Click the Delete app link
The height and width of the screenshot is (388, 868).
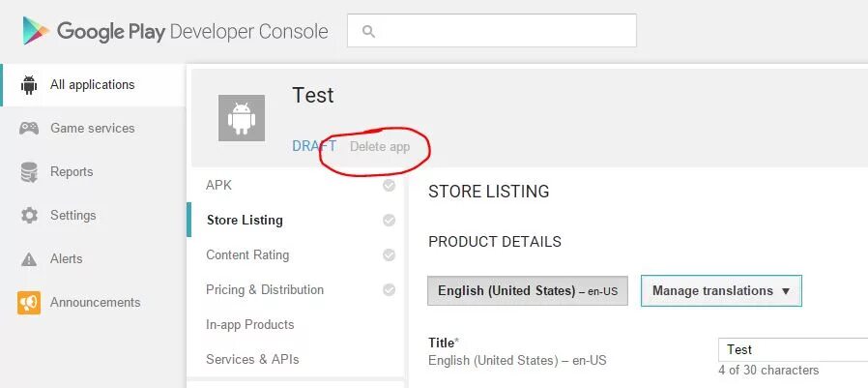(380, 147)
